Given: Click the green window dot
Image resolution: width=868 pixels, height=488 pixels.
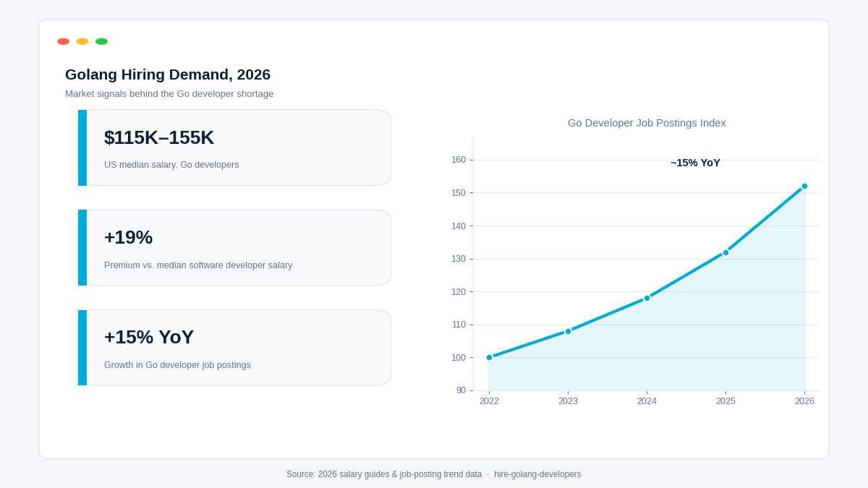Looking at the screenshot, I should click(101, 41).
